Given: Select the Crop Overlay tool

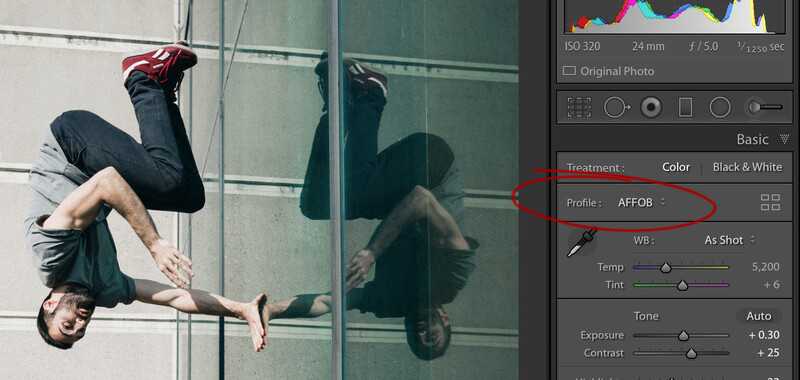Looking at the screenshot, I should coord(579,107).
